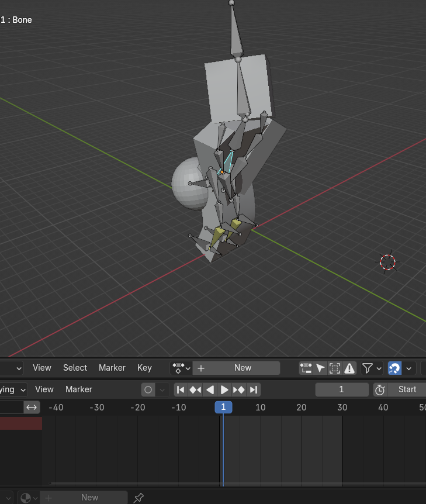Toggle Only Show Errors warning icon

coord(349,368)
